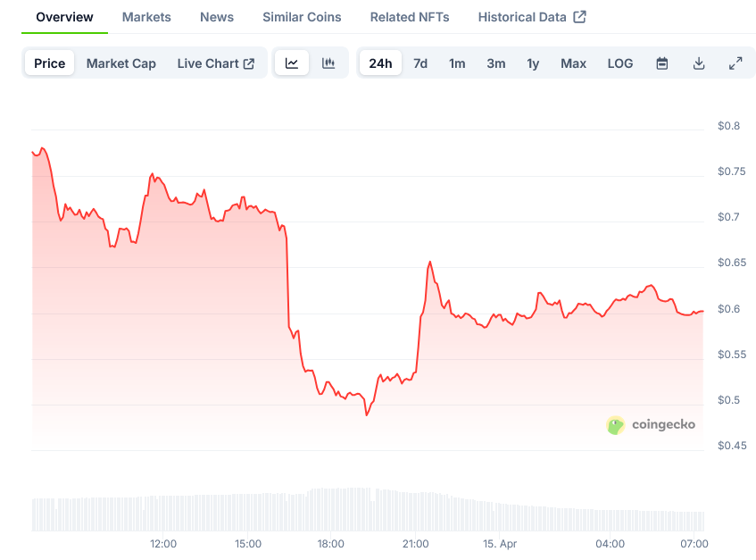Open Live Chart in new window

point(215,63)
